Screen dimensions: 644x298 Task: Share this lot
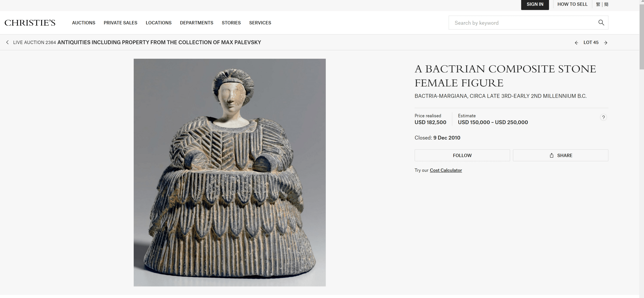tap(561, 155)
